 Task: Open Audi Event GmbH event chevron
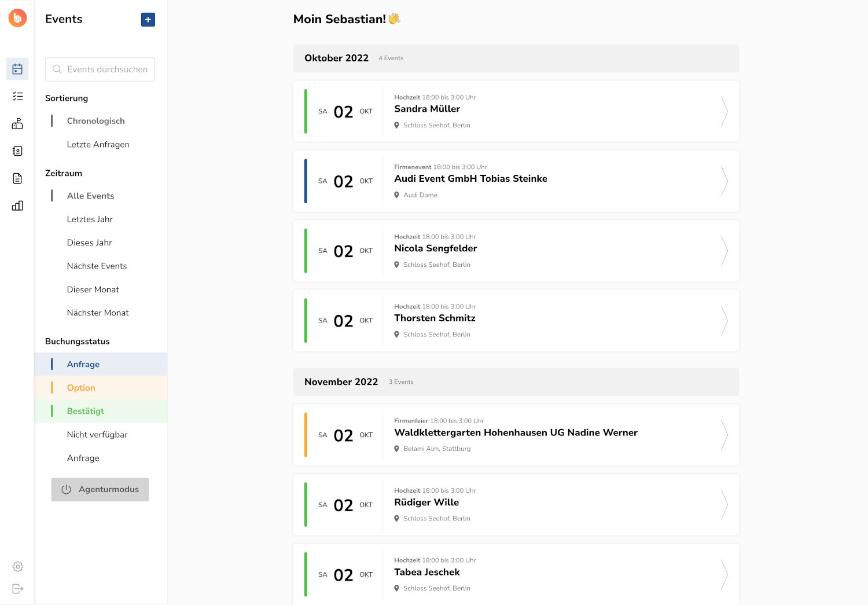pyautogui.click(x=724, y=181)
